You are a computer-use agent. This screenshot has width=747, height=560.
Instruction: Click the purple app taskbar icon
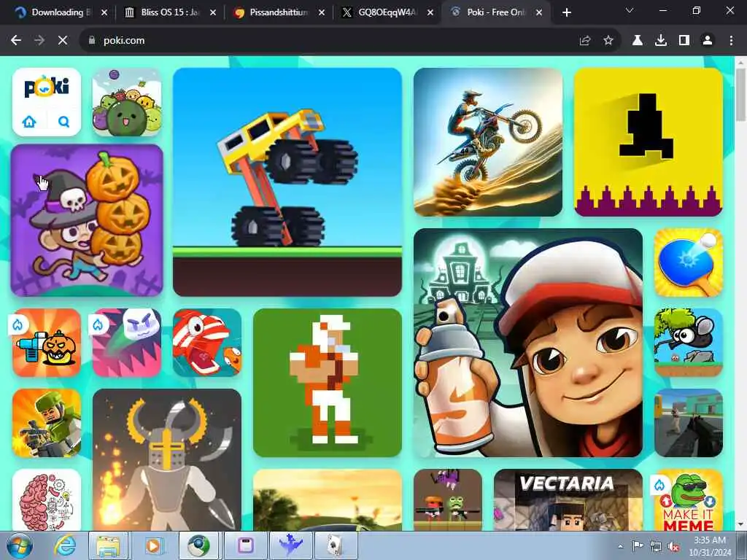point(245,545)
